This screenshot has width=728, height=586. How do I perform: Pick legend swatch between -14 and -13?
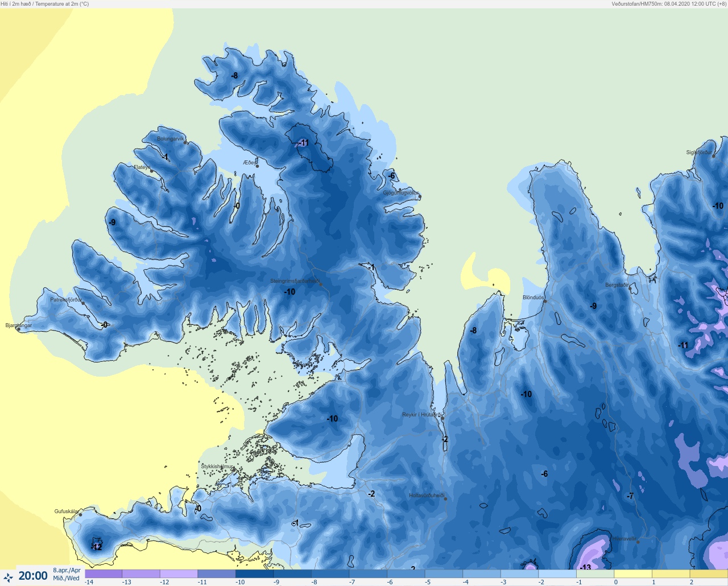click(103, 574)
